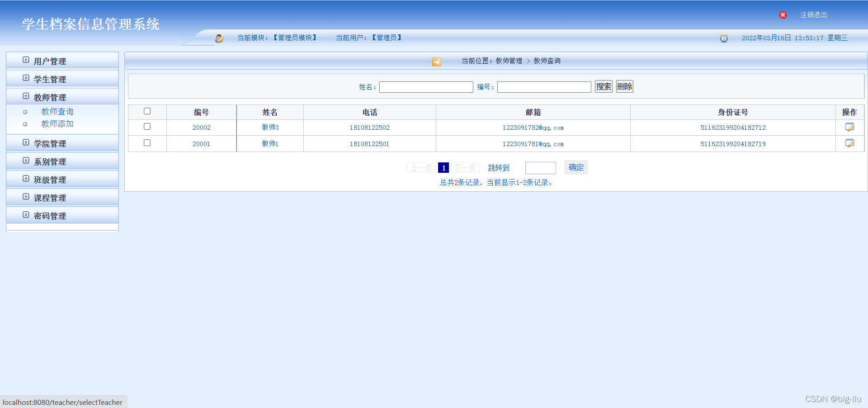Screen dimensions: 868x408
Task: Go to the 上一页 previous page
Action: click(x=421, y=168)
